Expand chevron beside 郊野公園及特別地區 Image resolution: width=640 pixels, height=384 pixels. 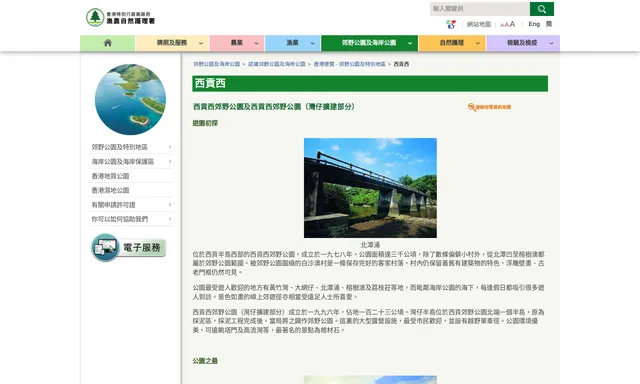coord(170,147)
